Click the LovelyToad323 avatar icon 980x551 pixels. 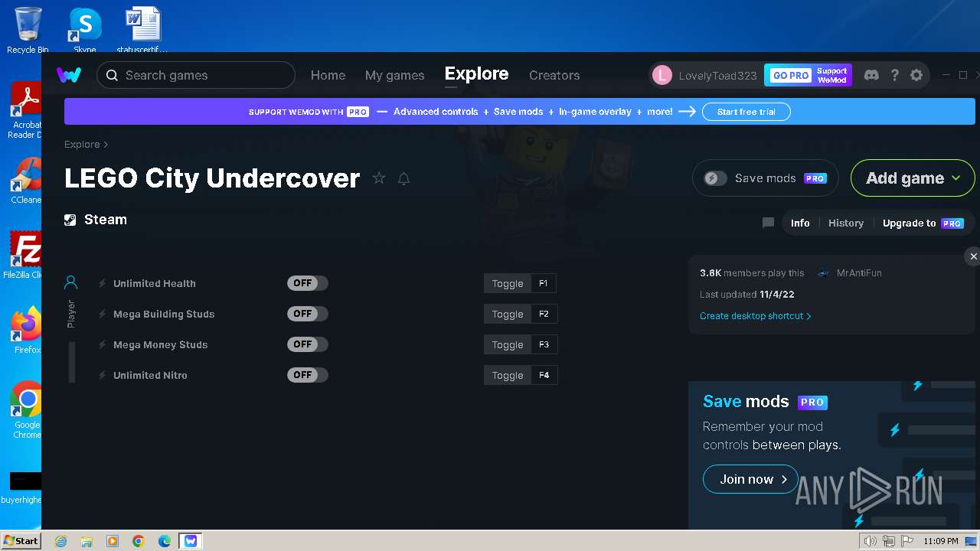point(662,75)
